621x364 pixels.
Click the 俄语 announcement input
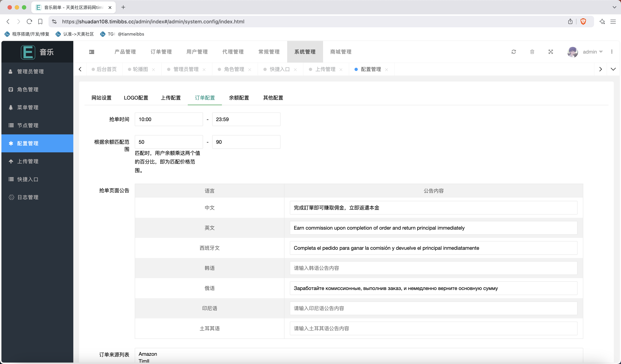(x=433, y=288)
